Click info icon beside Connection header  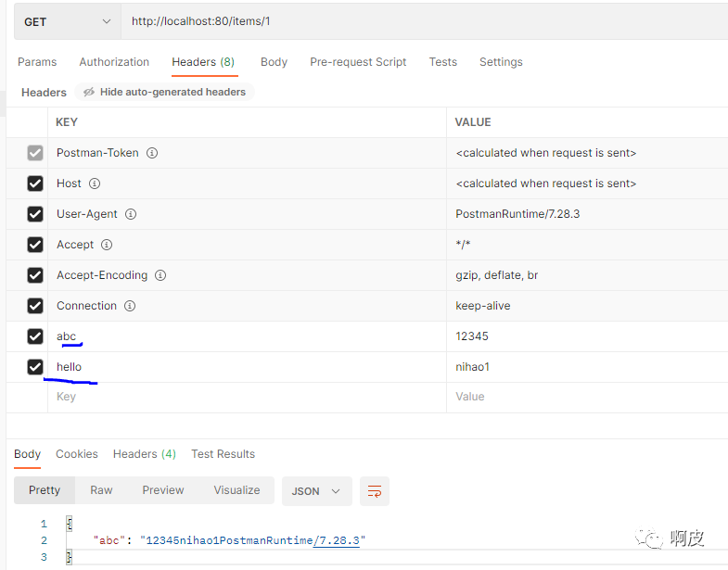[130, 306]
